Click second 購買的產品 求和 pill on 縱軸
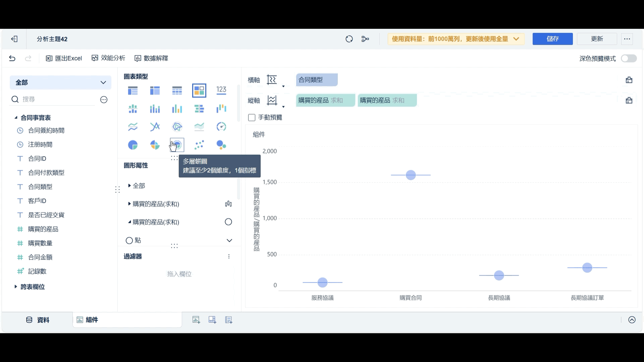The width and height of the screenshot is (644, 362). point(387,100)
